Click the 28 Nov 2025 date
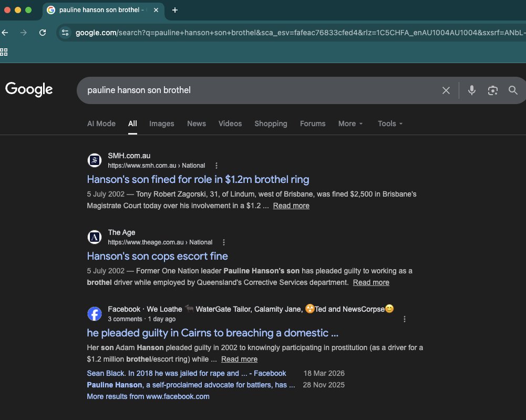Screen dimensions: 526x420 point(324,385)
